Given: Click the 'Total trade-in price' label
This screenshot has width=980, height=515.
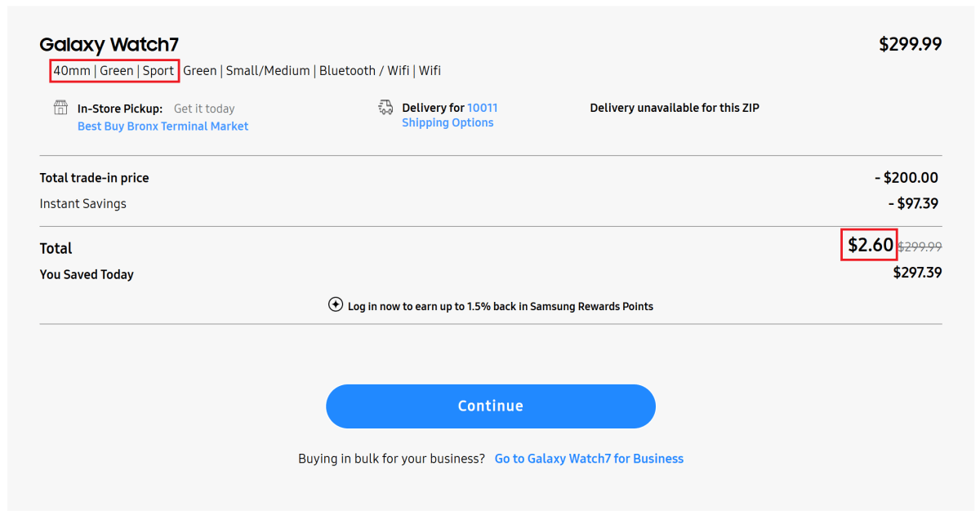Looking at the screenshot, I should point(94,178).
